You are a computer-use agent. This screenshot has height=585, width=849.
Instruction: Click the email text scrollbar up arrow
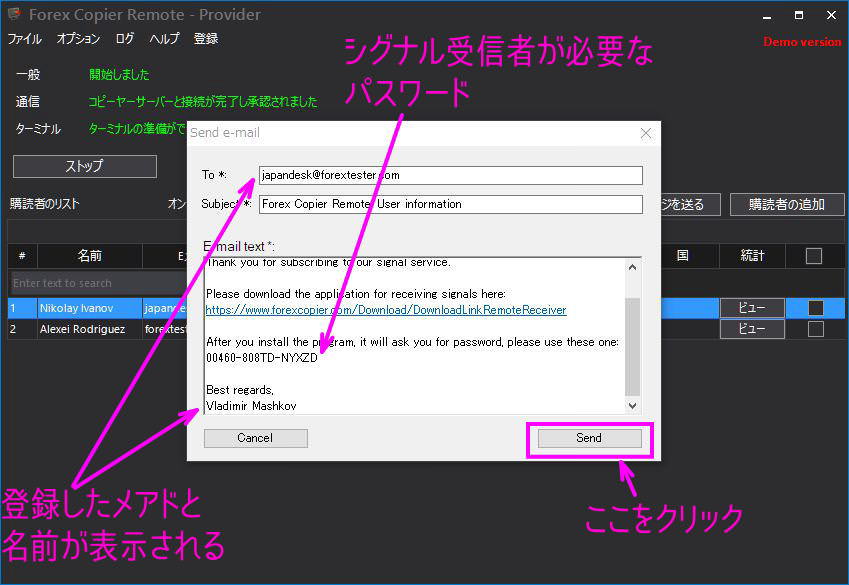[633, 266]
